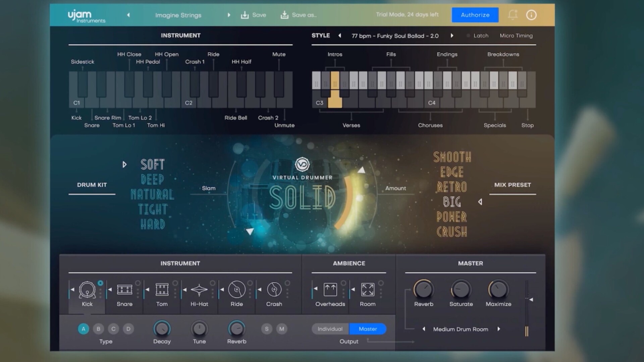Screen dimensions: 644x362
Task: Select the Tom instrument icon
Action: 162,290
